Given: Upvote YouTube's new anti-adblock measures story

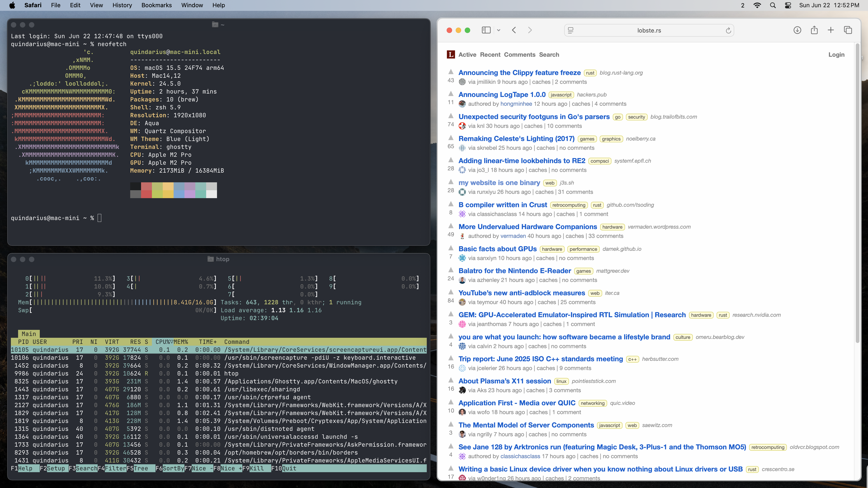Looking at the screenshot, I should click(x=451, y=292).
